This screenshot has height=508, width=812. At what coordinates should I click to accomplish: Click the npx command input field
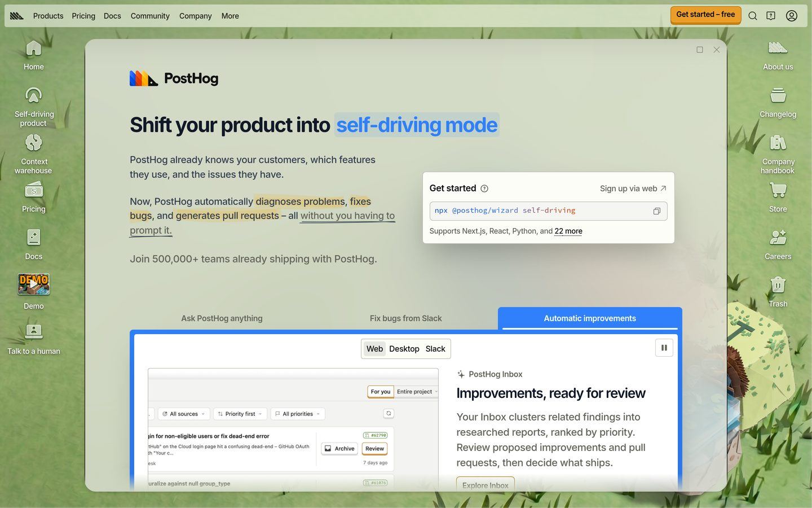pyautogui.click(x=548, y=211)
